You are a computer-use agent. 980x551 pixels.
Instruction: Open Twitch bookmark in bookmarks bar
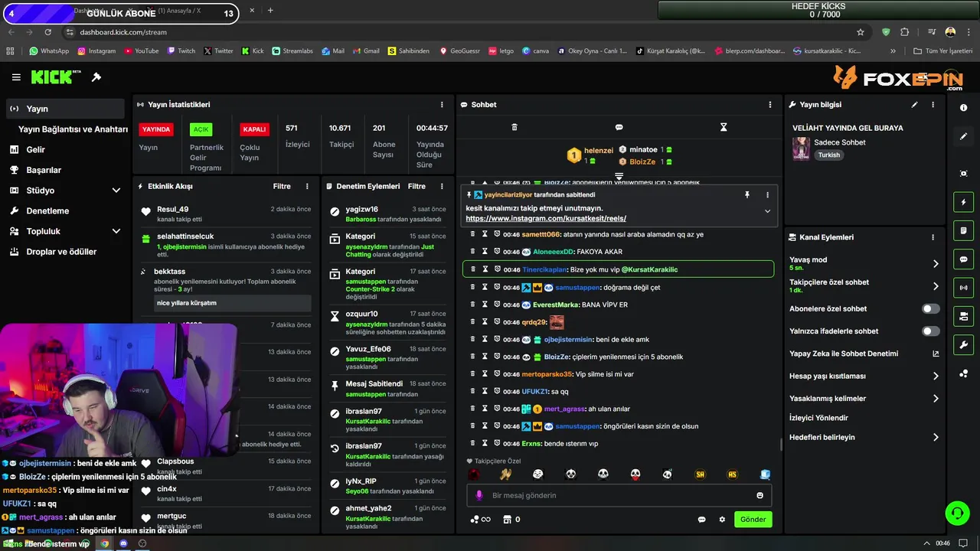(x=181, y=51)
